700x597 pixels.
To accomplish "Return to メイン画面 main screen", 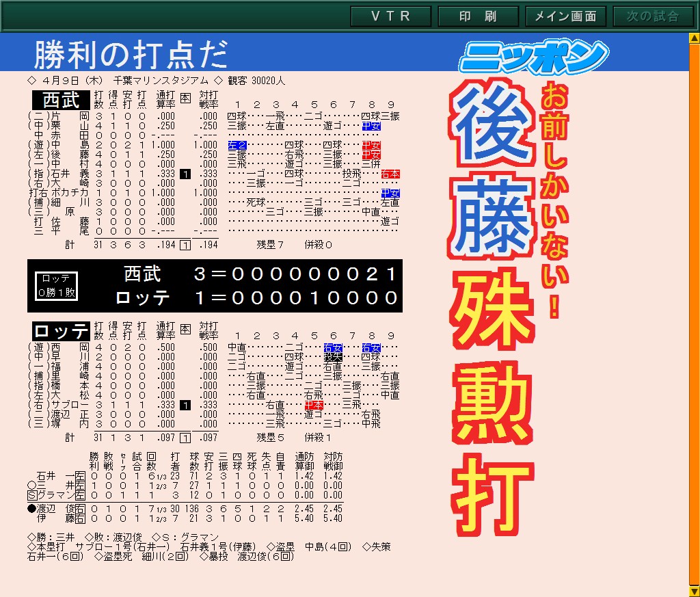I will coord(565,16).
